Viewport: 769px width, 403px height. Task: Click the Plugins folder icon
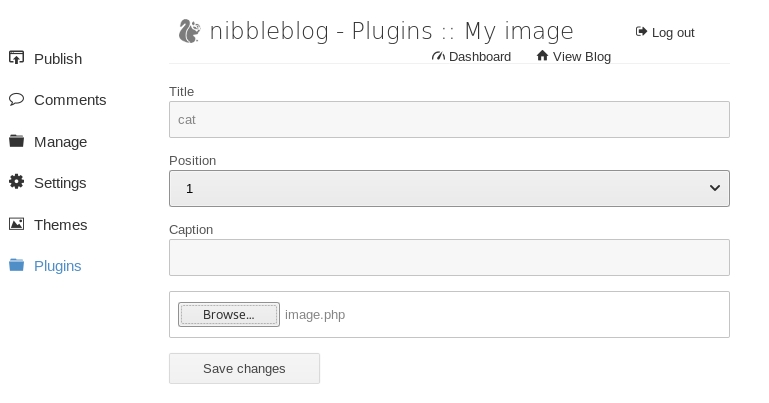[16, 265]
